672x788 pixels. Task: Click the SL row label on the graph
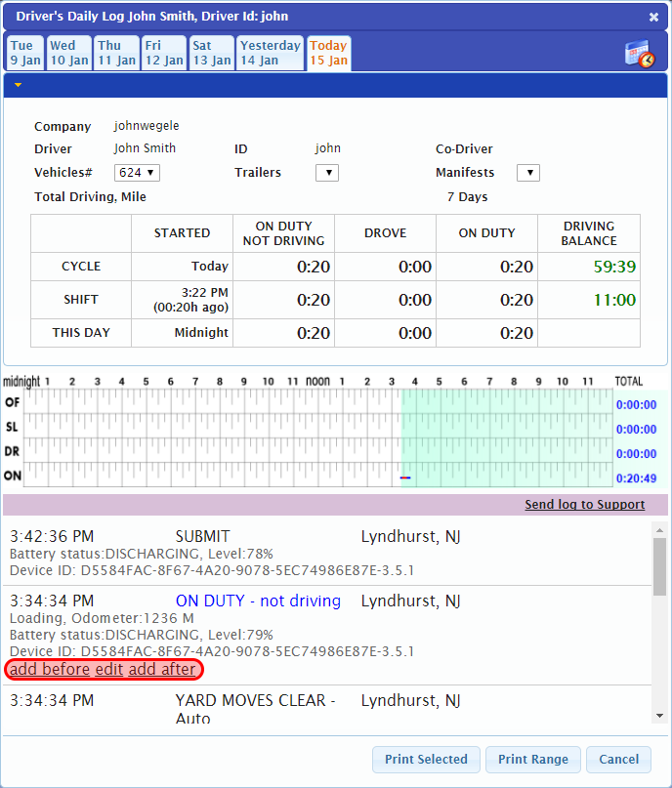click(12, 427)
